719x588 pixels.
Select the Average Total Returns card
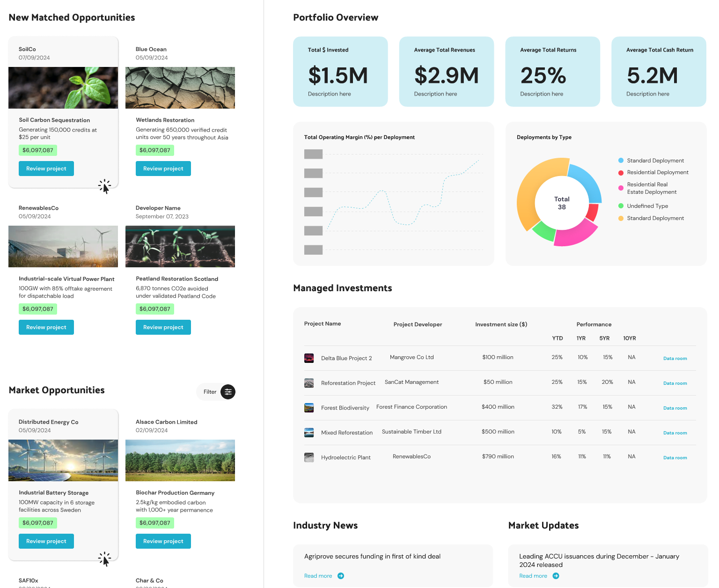(x=553, y=72)
